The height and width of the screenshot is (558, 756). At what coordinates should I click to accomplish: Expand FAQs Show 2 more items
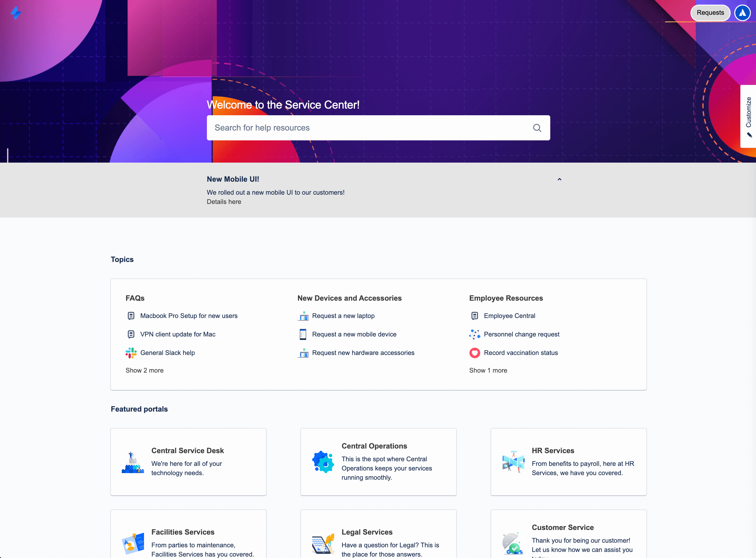(x=145, y=370)
